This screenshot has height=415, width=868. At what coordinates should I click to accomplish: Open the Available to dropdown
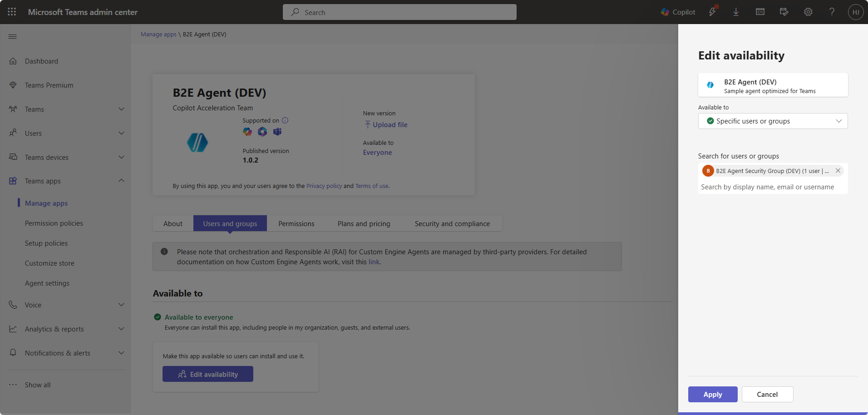tap(773, 121)
